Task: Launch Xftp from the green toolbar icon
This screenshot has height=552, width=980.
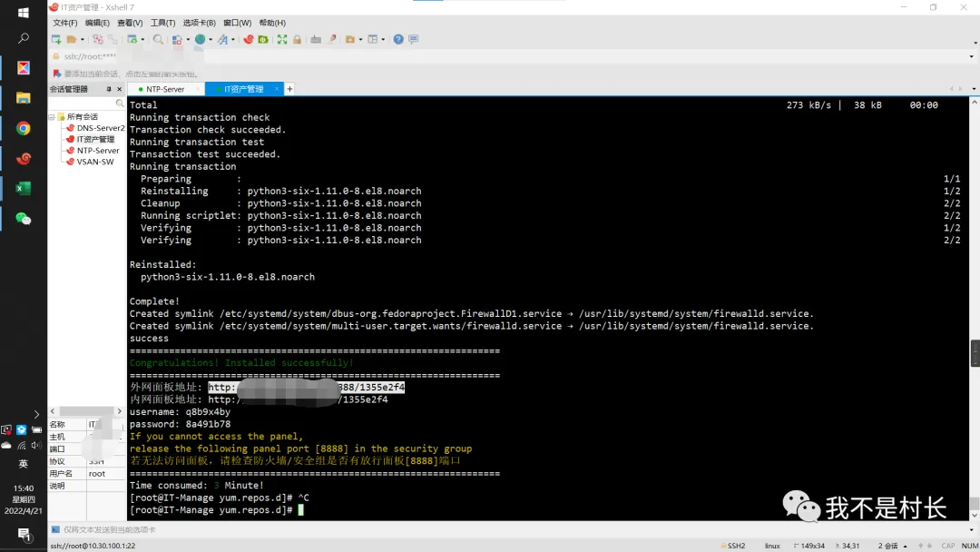Action: [x=263, y=39]
